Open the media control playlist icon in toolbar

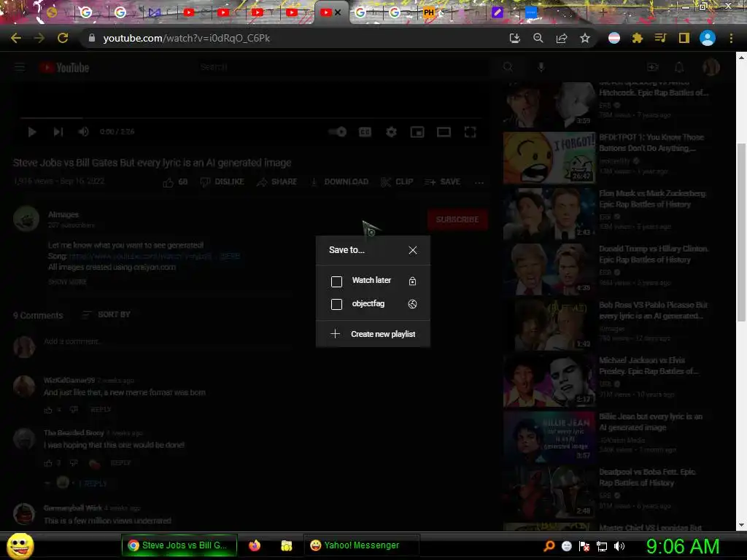pos(660,38)
